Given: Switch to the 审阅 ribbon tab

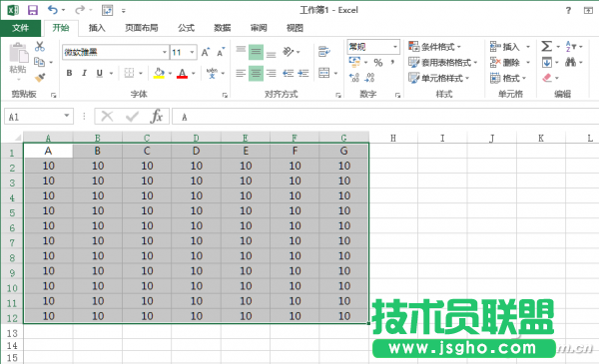Looking at the screenshot, I should tap(259, 28).
